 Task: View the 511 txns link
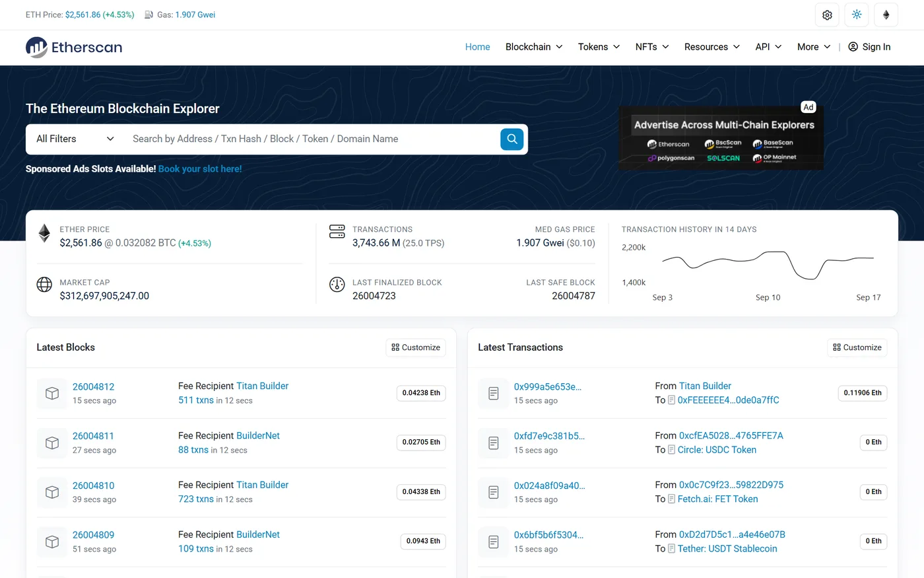(196, 400)
